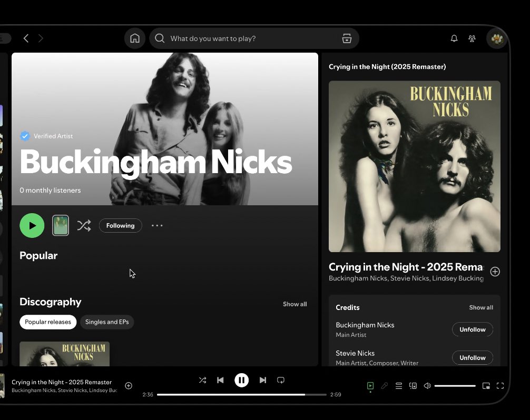The height and width of the screenshot is (420, 530).
Task: Show all discography releases
Action: click(295, 304)
